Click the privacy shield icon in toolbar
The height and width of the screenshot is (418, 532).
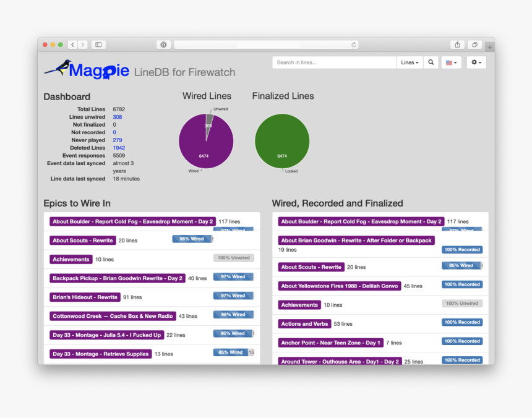(163, 45)
